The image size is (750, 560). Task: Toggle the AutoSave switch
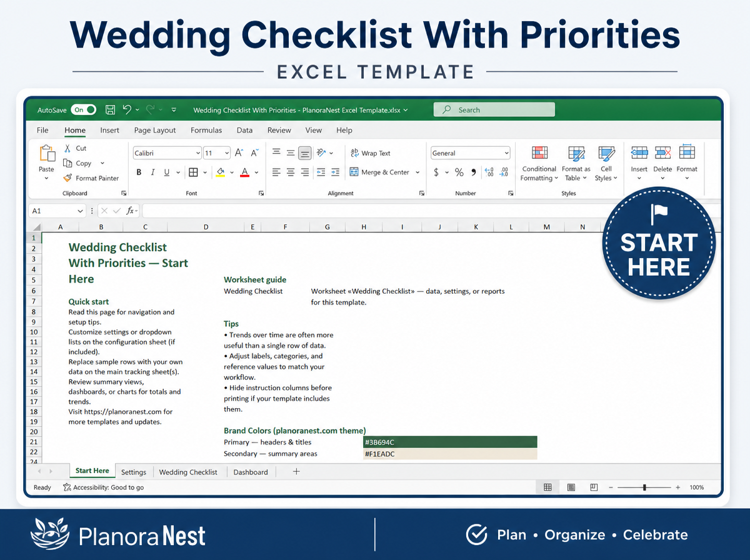[83, 109]
